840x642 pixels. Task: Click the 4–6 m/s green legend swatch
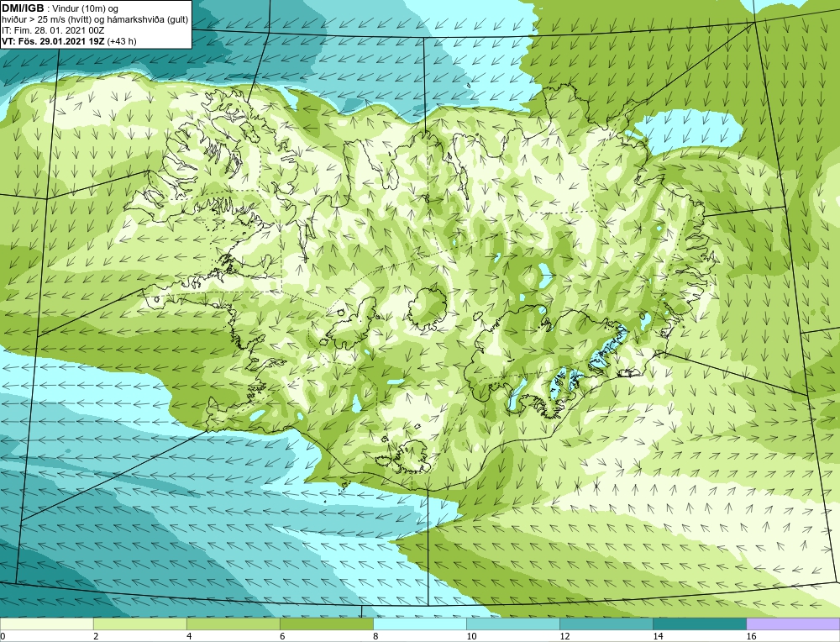(x=233, y=624)
